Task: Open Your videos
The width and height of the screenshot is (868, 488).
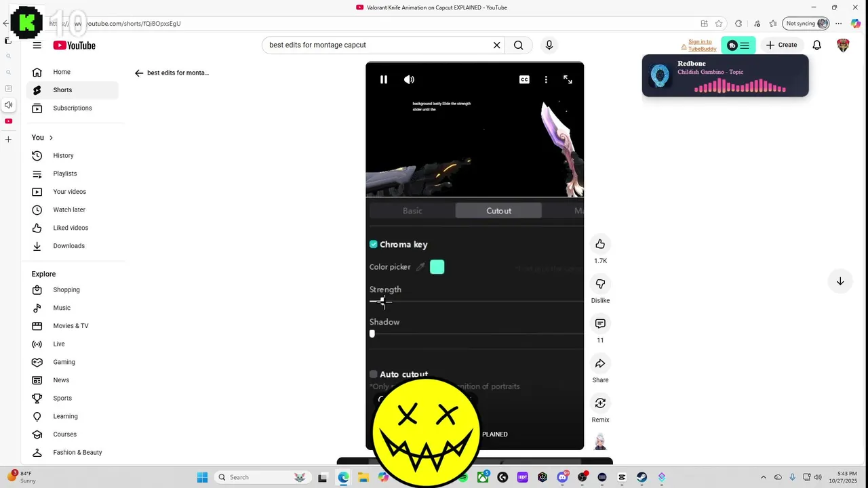Action: coord(73,192)
